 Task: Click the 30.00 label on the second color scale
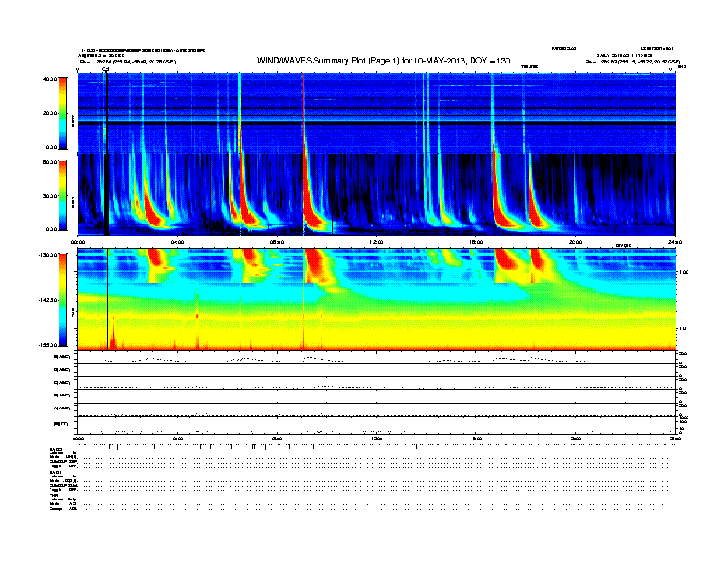point(50,196)
